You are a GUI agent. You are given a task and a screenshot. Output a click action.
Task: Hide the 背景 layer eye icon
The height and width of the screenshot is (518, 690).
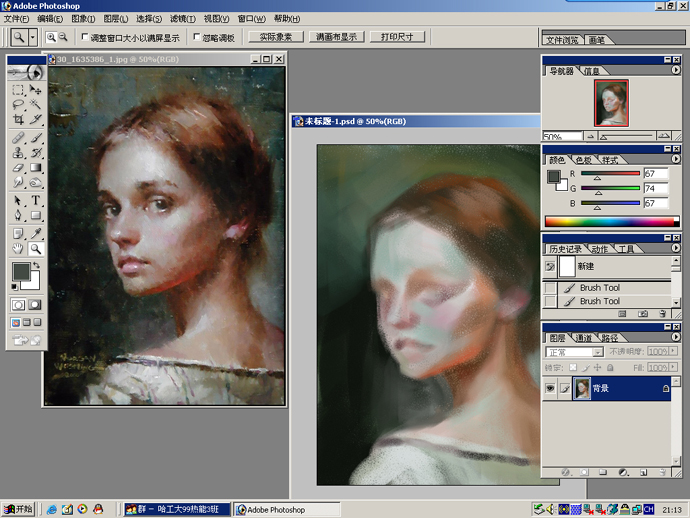[x=550, y=388]
